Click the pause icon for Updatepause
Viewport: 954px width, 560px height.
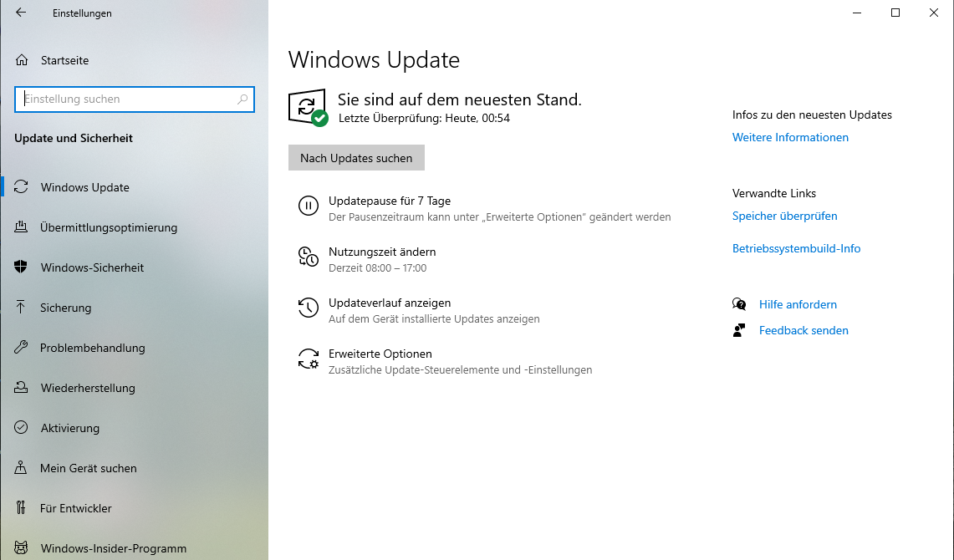point(309,206)
